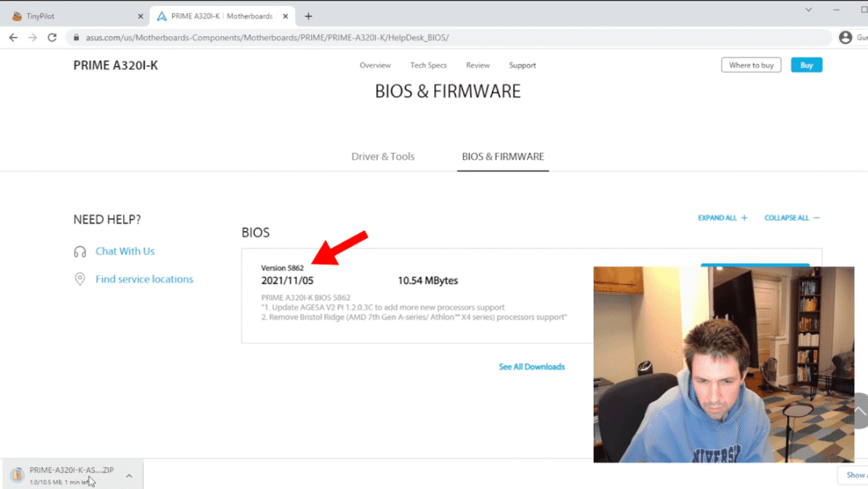The height and width of the screenshot is (489, 868).
Task: Open the Tech Specs page
Action: [x=428, y=66]
